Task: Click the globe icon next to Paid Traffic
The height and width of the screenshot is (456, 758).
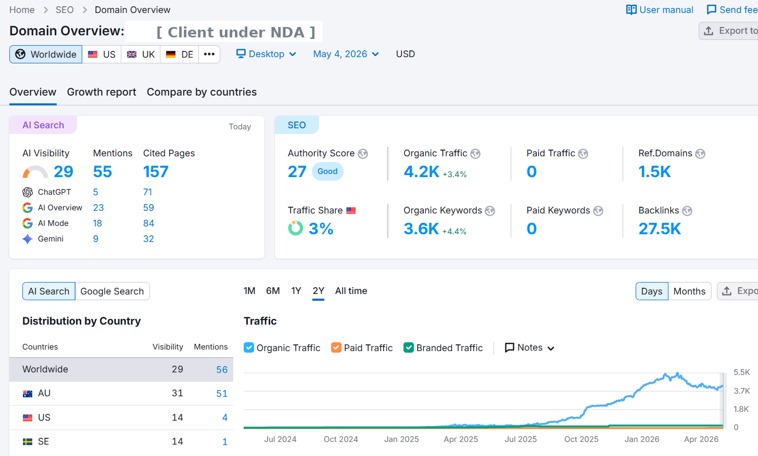Action: pyautogui.click(x=583, y=154)
